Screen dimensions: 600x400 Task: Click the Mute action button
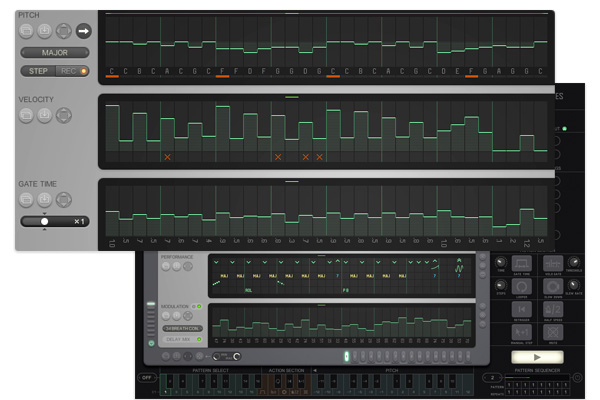(x=553, y=332)
